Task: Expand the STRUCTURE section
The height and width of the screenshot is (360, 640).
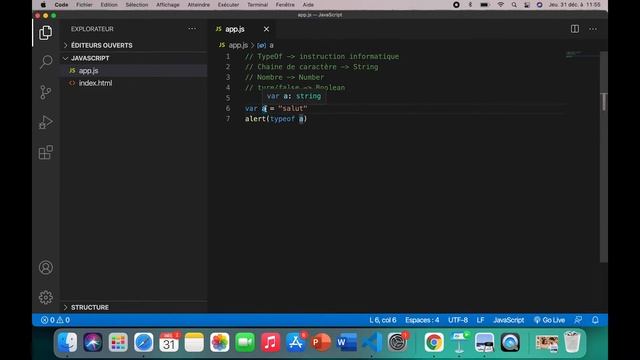Action: (x=134, y=307)
